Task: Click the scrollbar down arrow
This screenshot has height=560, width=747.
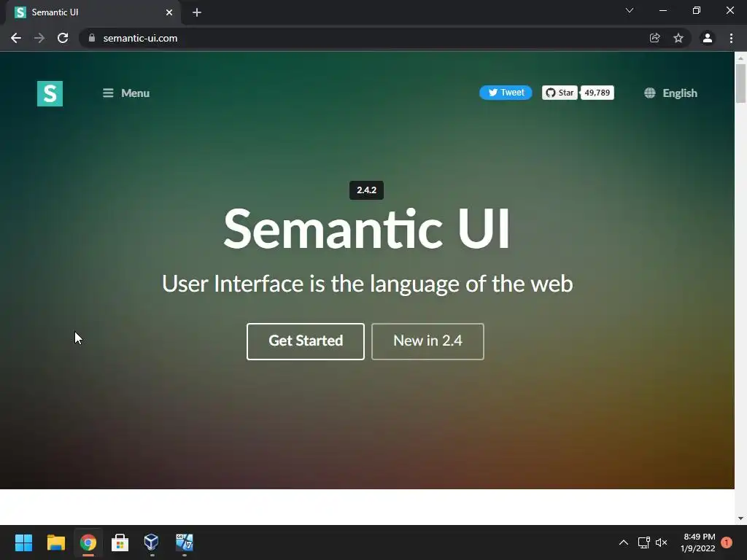Action: pyautogui.click(x=740, y=518)
